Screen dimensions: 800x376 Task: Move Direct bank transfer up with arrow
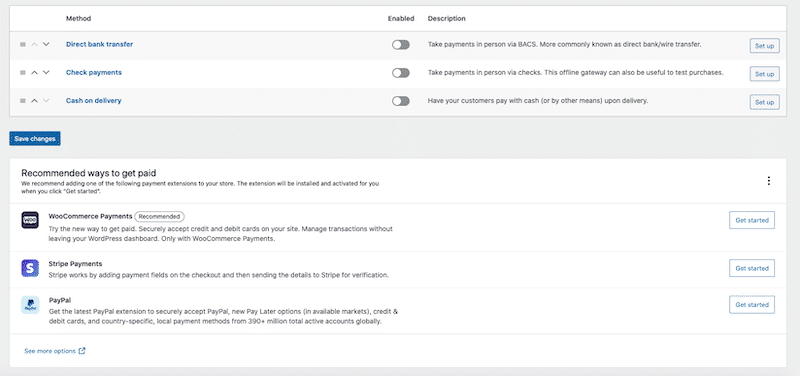click(34, 44)
